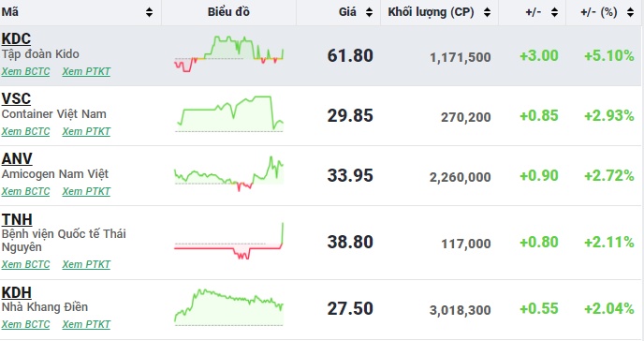Image resolution: width=644 pixels, height=341 pixels.
Task: Open KDH stock ticker link
Action: pyautogui.click(x=17, y=292)
